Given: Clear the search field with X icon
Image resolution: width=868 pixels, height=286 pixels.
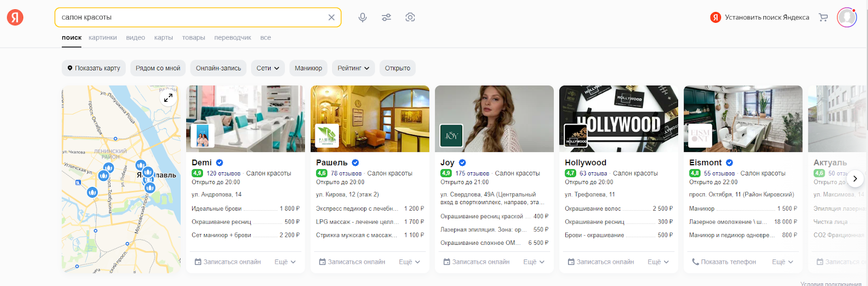Looking at the screenshot, I should [331, 17].
